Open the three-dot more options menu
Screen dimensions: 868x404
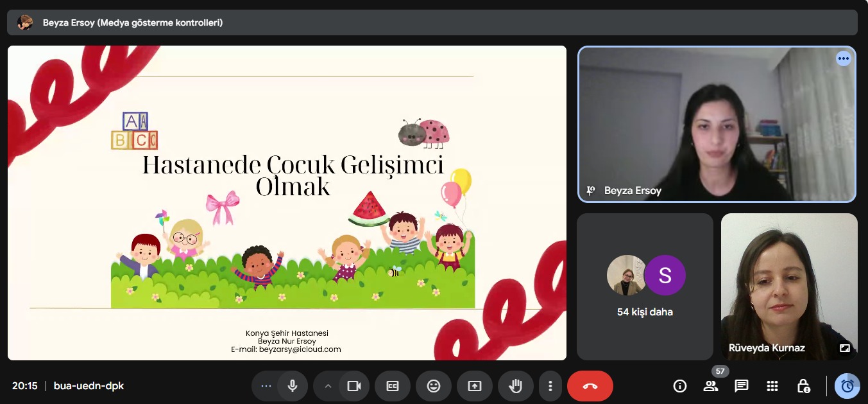[550, 386]
